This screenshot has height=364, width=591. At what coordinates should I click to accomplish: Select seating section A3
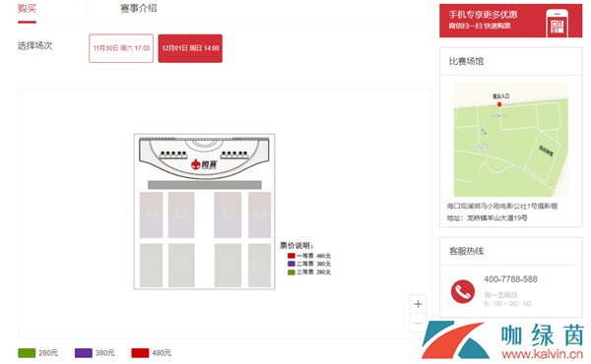(x=228, y=214)
